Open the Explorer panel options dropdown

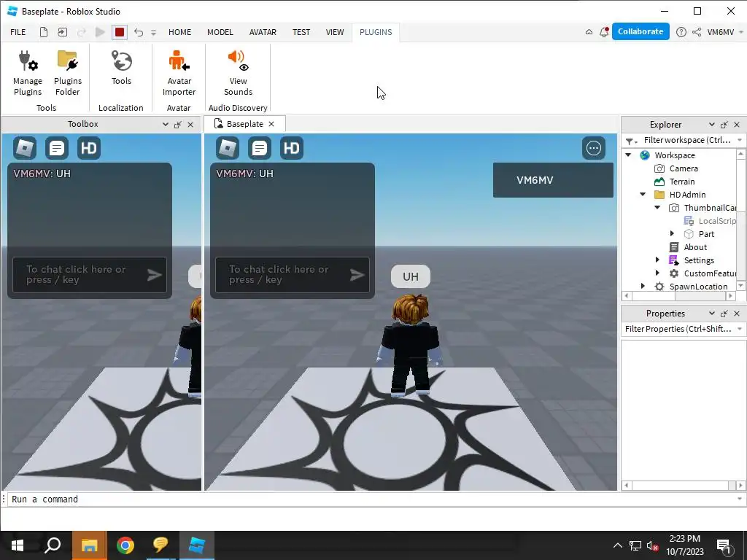tap(712, 124)
